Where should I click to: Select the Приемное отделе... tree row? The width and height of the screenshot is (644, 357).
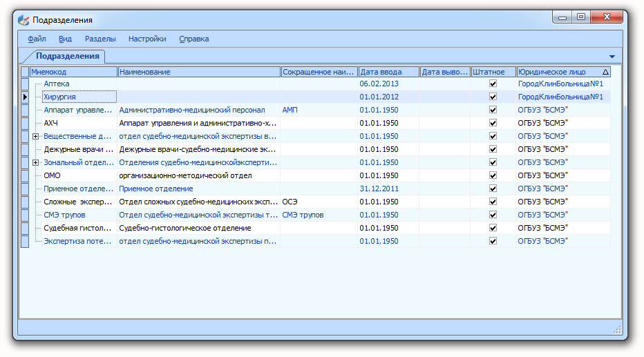[79, 189]
